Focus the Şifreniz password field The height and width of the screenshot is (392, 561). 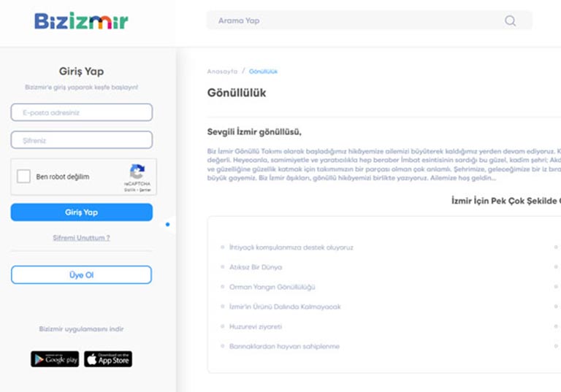(81, 140)
